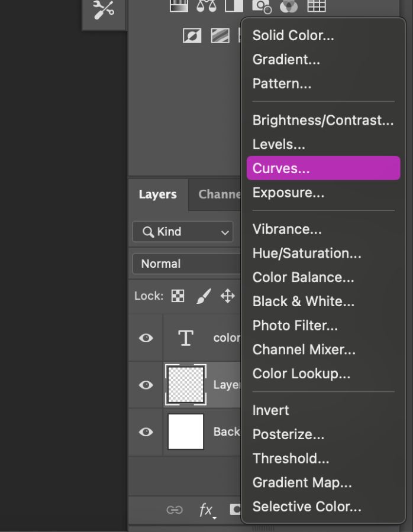Viewport: 413px width, 532px height.
Task: Select the white Background layer thumbnail
Action: tap(186, 432)
